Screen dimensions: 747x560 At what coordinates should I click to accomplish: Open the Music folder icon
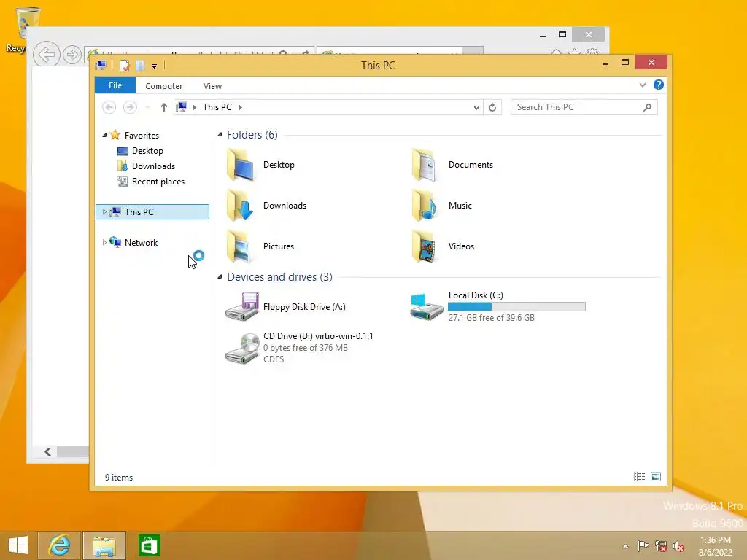[424, 206]
